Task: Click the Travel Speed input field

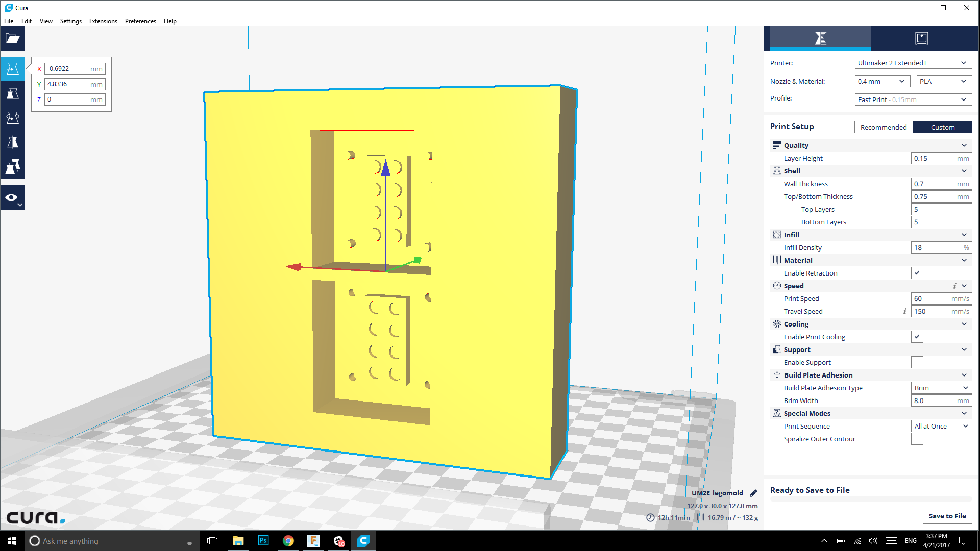Action: pyautogui.click(x=941, y=311)
